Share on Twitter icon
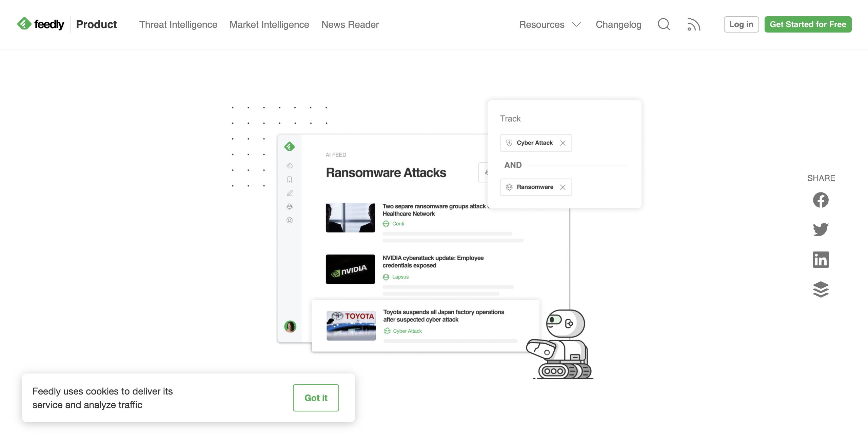868x444 pixels. point(821,229)
